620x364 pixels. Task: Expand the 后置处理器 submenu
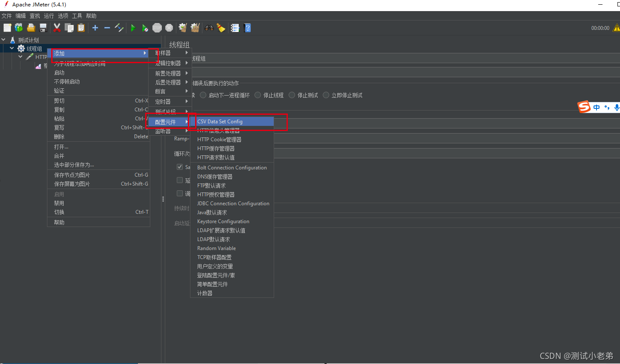pos(170,82)
